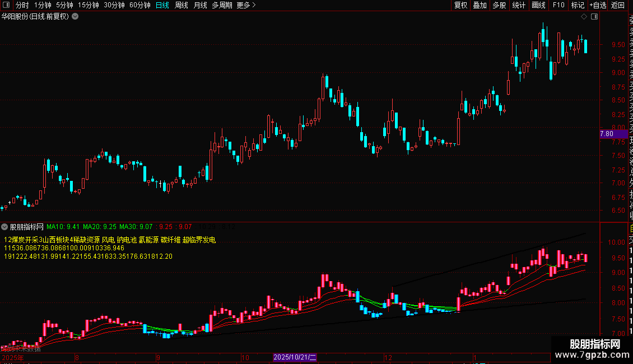
Task: Click the month 12 label on time axis
Action: coord(388,357)
